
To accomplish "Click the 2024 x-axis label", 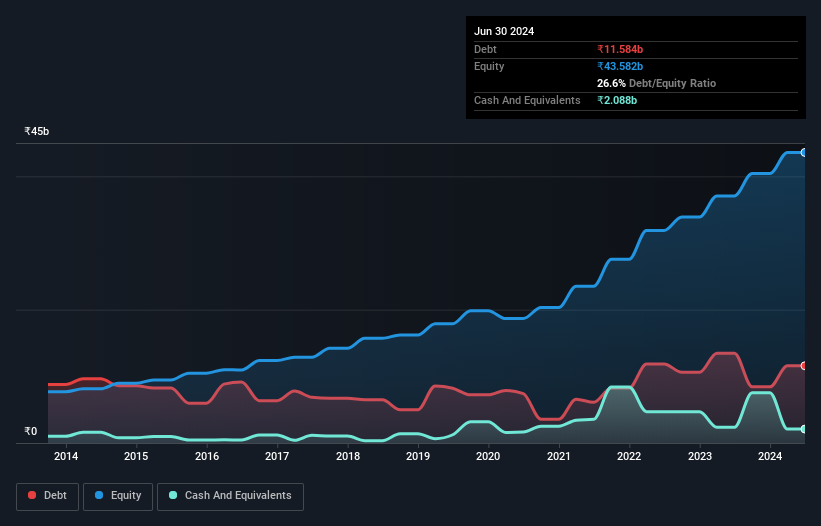I will [770, 456].
